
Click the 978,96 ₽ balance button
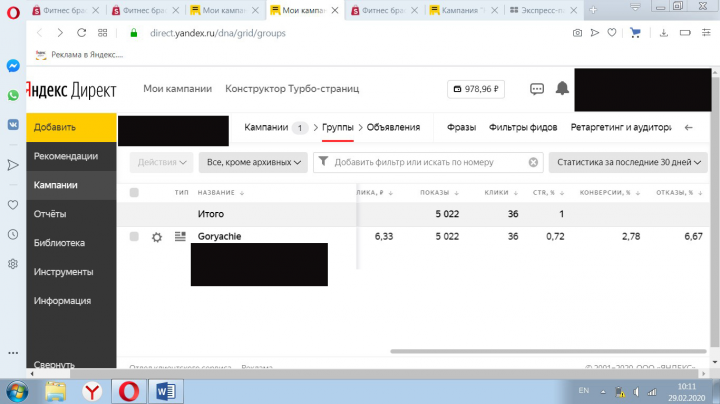[476, 89]
